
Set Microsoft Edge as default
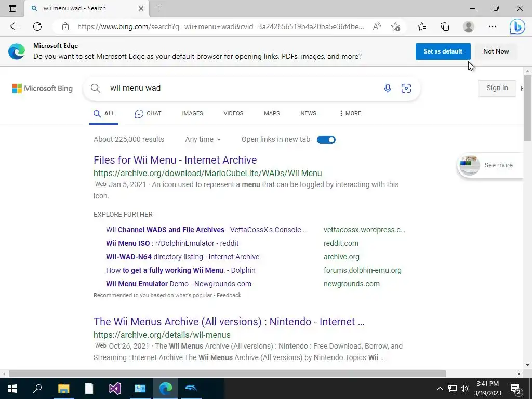443,51
